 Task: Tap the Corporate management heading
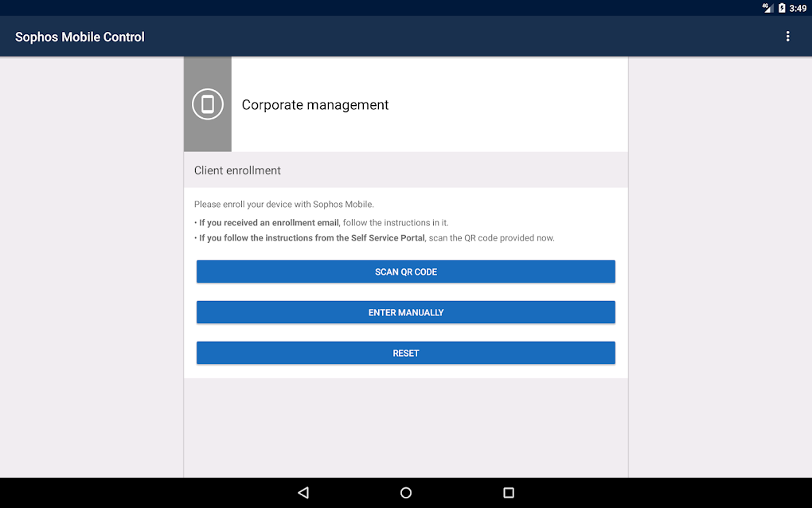(314, 104)
